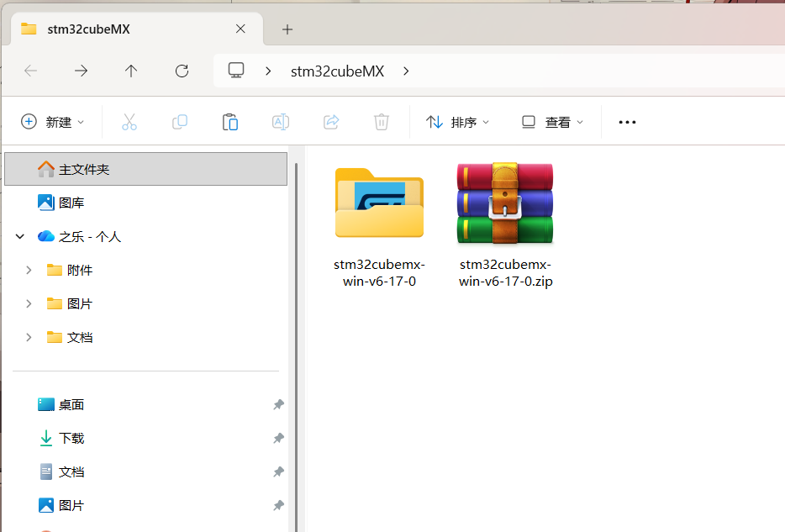Image resolution: width=785 pixels, height=532 pixels.
Task: Click stm32cubeMX breadcrumb in address bar
Action: [x=337, y=71]
